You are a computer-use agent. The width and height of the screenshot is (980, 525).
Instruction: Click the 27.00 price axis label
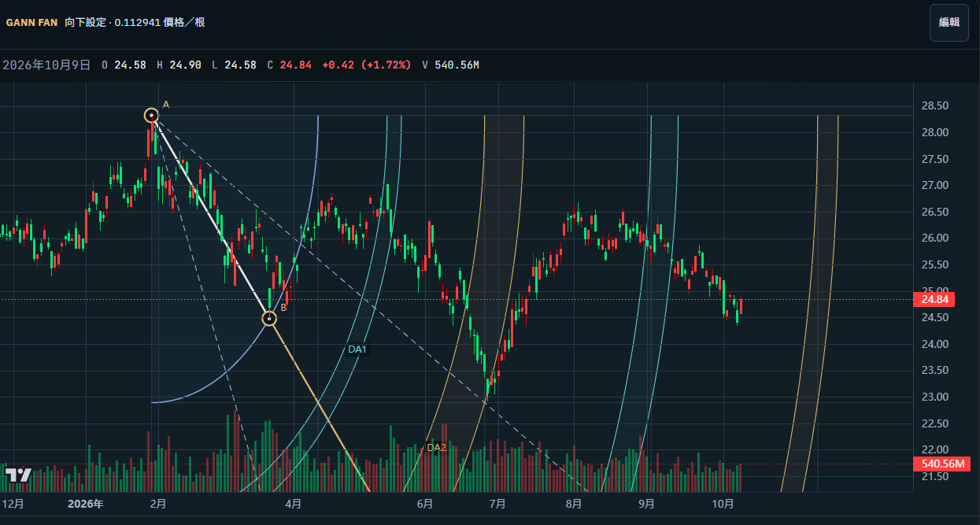click(934, 185)
